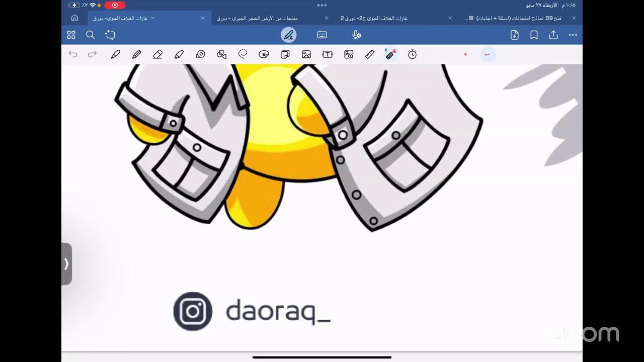Bookmark the current page

pos(534,35)
